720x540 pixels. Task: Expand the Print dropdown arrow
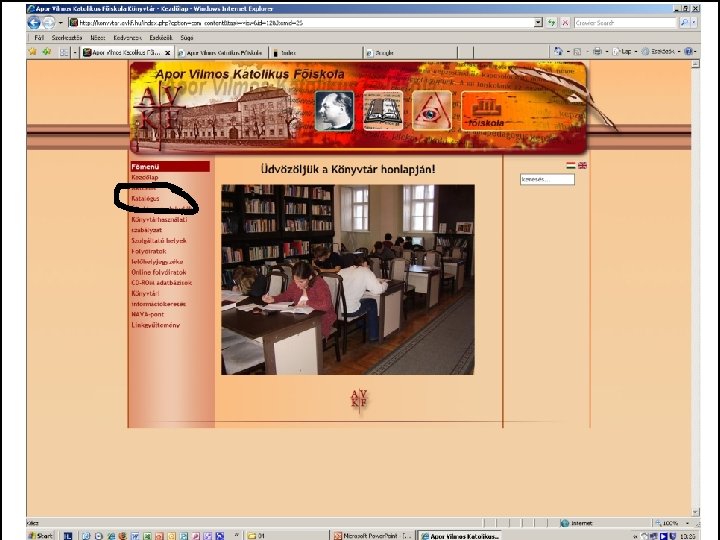[607, 51]
